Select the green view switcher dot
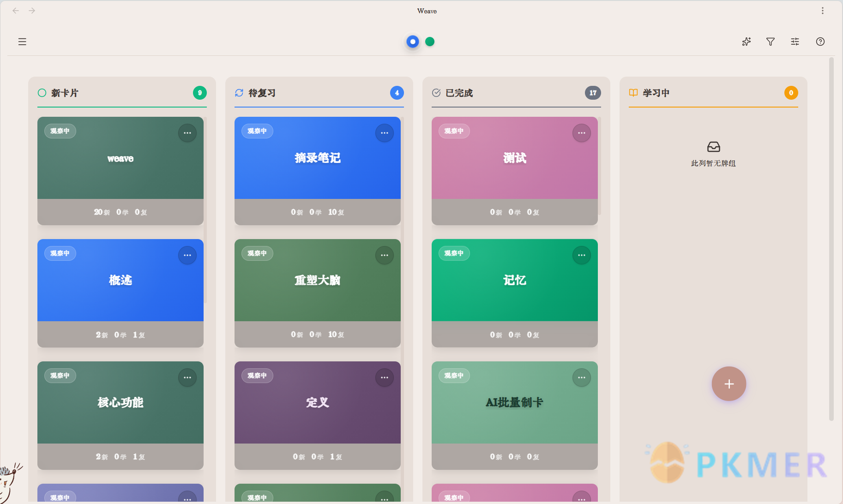 (430, 42)
